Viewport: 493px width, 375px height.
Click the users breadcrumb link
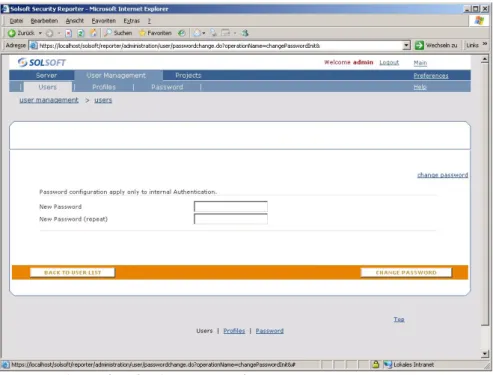click(103, 100)
